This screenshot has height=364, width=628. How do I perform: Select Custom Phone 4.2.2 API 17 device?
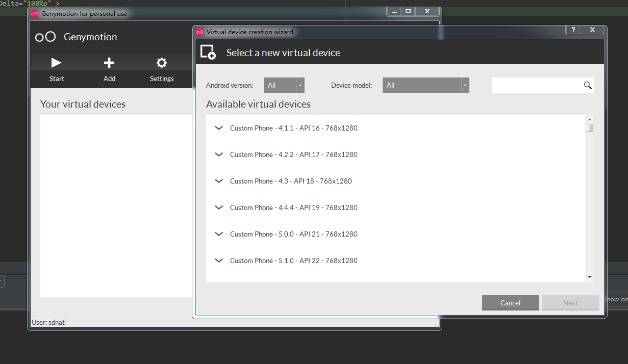click(x=294, y=154)
